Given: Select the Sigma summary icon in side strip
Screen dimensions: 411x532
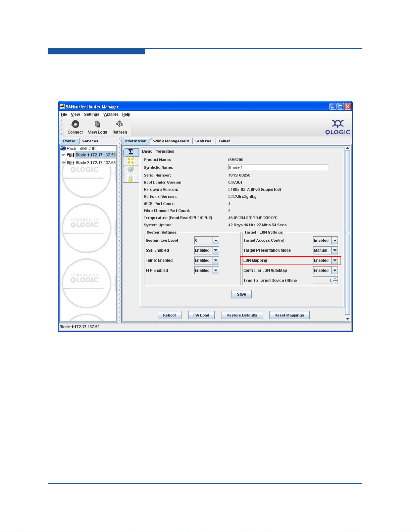Looking at the screenshot, I should (x=131, y=152).
